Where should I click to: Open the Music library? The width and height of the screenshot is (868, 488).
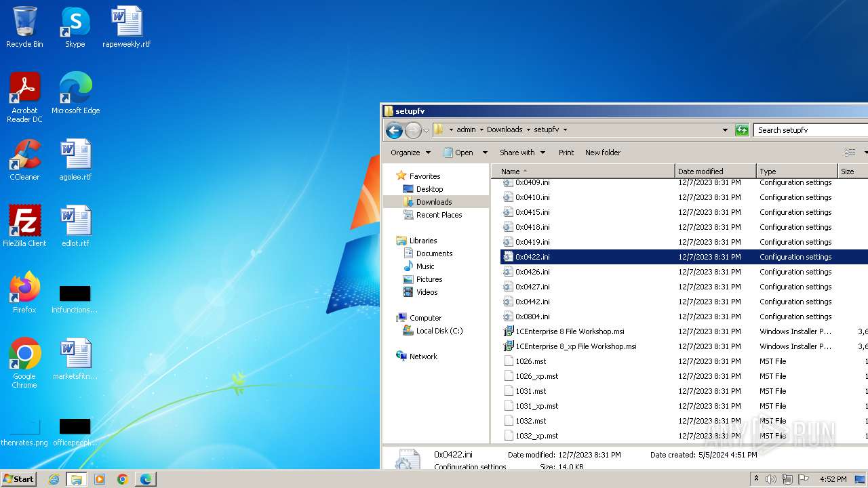click(425, 266)
